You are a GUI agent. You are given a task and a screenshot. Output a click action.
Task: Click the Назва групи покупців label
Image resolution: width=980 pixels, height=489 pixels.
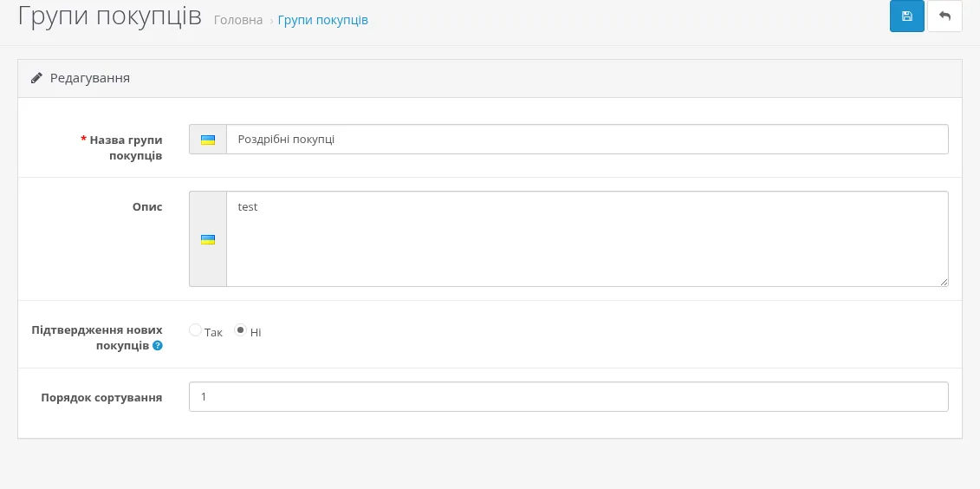click(121, 147)
